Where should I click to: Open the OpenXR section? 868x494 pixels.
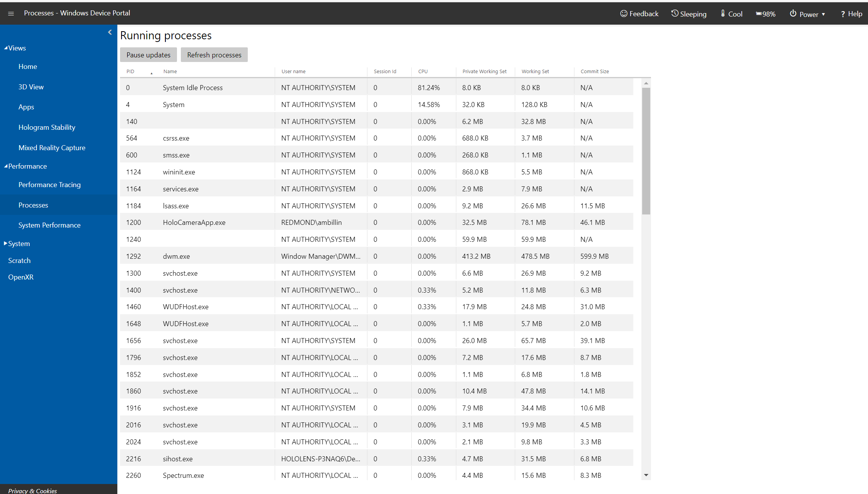click(x=20, y=277)
